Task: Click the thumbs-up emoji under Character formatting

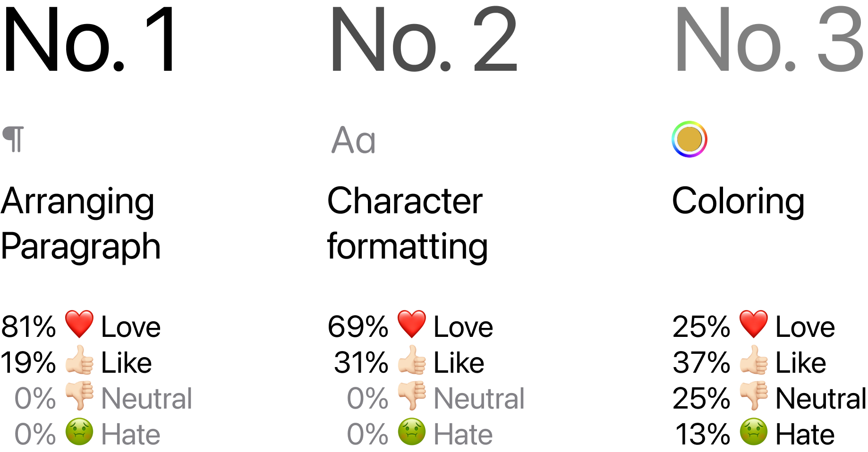Action: click(x=412, y=360)
